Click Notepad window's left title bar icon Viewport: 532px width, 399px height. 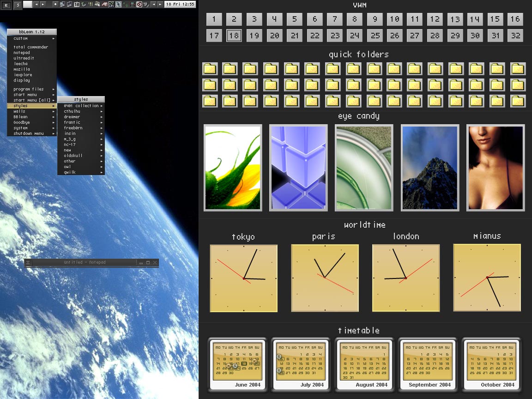click(28, 263)
